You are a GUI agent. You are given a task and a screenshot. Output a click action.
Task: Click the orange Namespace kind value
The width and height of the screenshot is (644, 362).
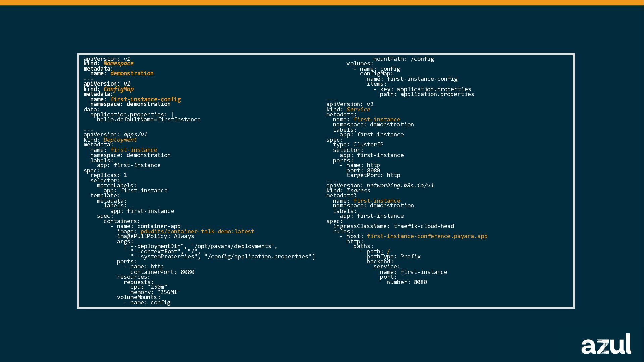118,63
